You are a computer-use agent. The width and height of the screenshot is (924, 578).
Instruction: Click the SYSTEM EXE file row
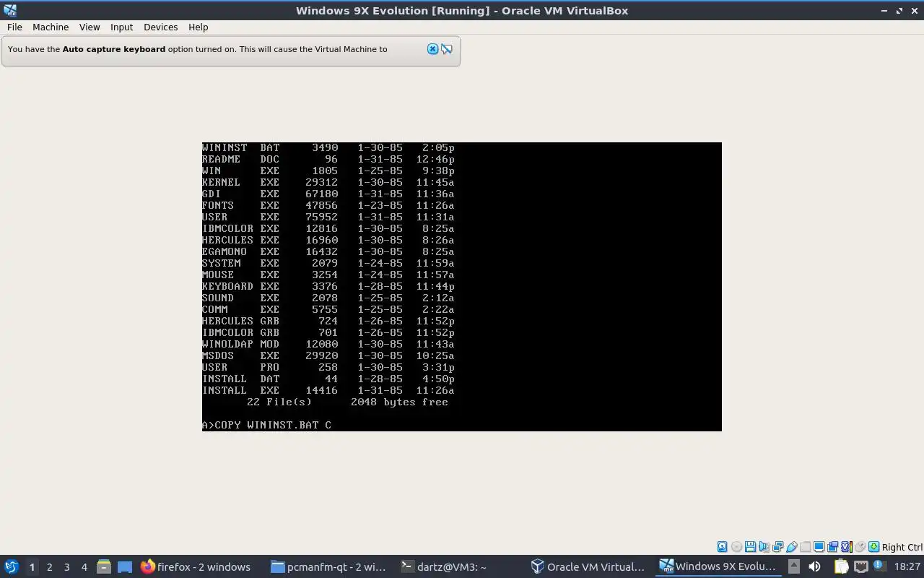click(328, 263)
